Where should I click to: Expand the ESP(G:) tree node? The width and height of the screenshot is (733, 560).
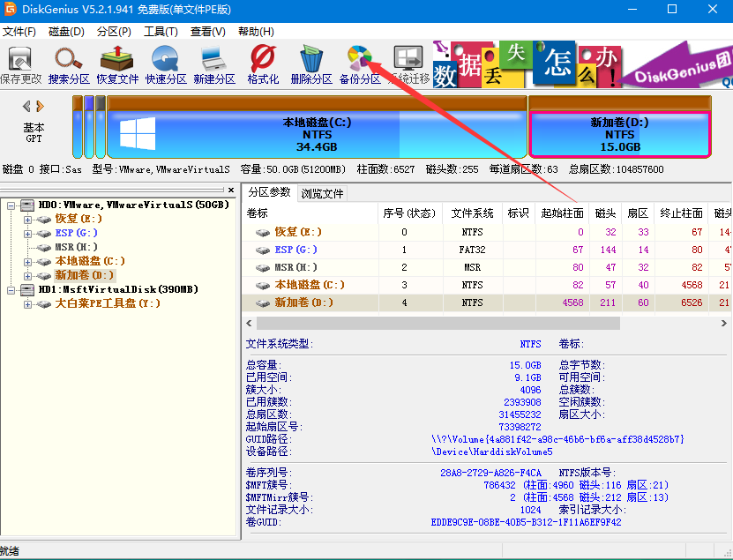[27, 233]
